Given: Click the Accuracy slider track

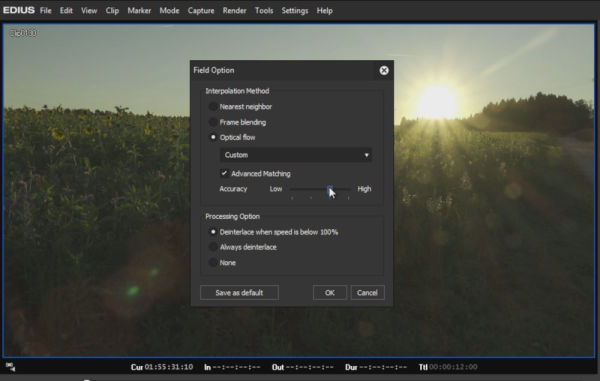Looking at the screenshot, I should (x=320, y=189).
